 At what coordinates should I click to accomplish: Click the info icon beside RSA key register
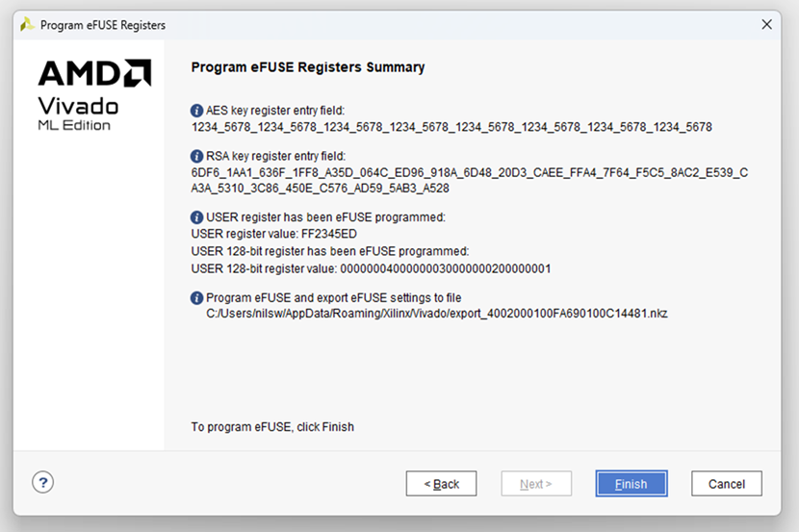click(197, 156)
